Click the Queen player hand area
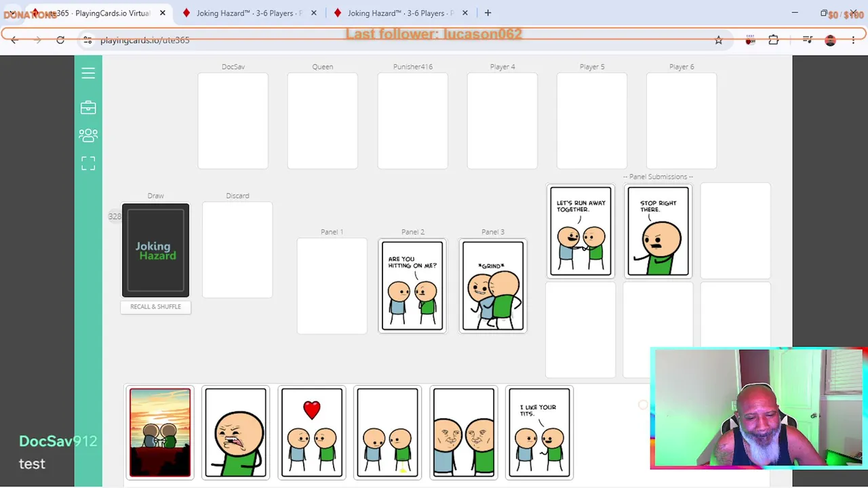This screenshot has width=868, height=488. pyautogui.click(x=322, y=121)
